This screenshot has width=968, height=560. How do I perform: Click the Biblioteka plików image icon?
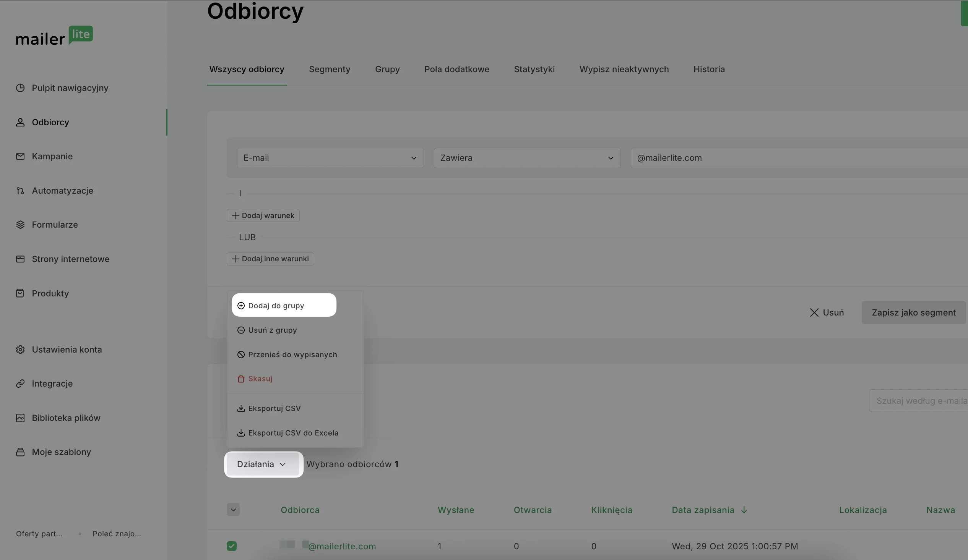click(x=20, y=418)
